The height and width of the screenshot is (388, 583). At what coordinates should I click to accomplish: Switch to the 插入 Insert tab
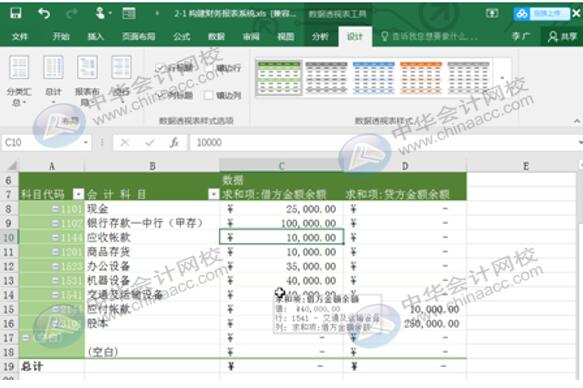(96, 36)
